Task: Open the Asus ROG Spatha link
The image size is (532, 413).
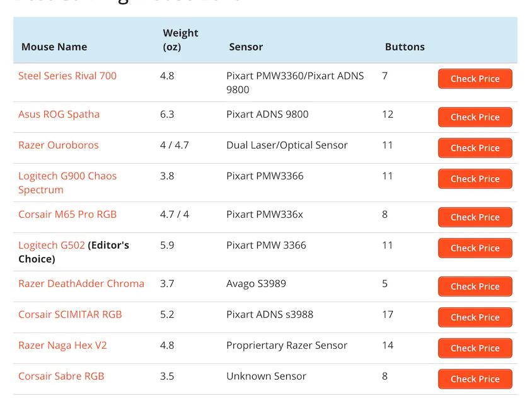Action: coord(59,114)
